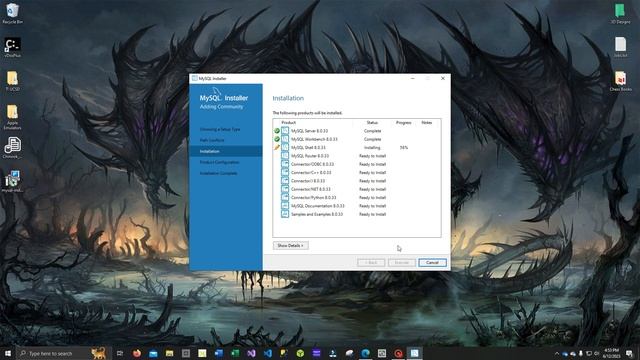Click the Installing status for MySQL Shell
640x360 pixels.
[x=372, y=148]
